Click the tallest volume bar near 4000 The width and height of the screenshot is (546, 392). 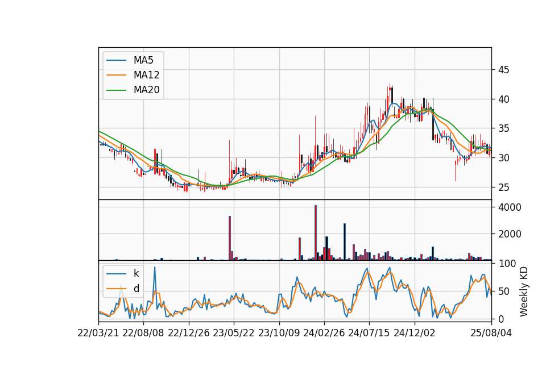coord(316,233)
